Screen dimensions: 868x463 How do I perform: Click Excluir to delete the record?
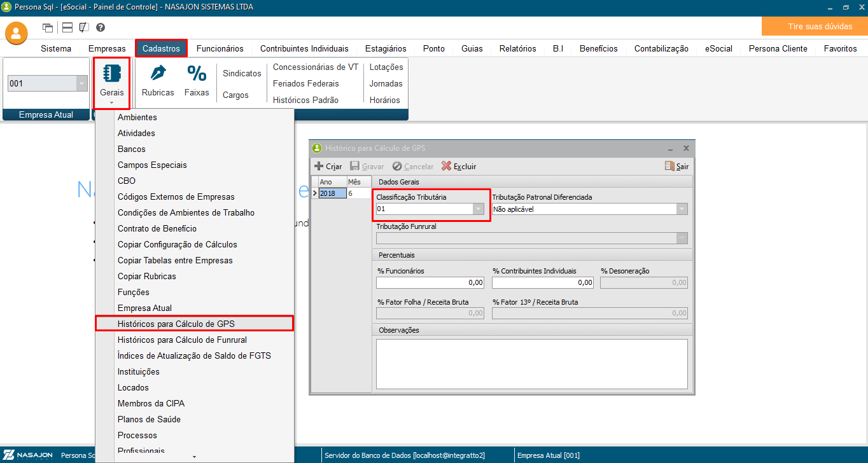(x=459, y=166)
